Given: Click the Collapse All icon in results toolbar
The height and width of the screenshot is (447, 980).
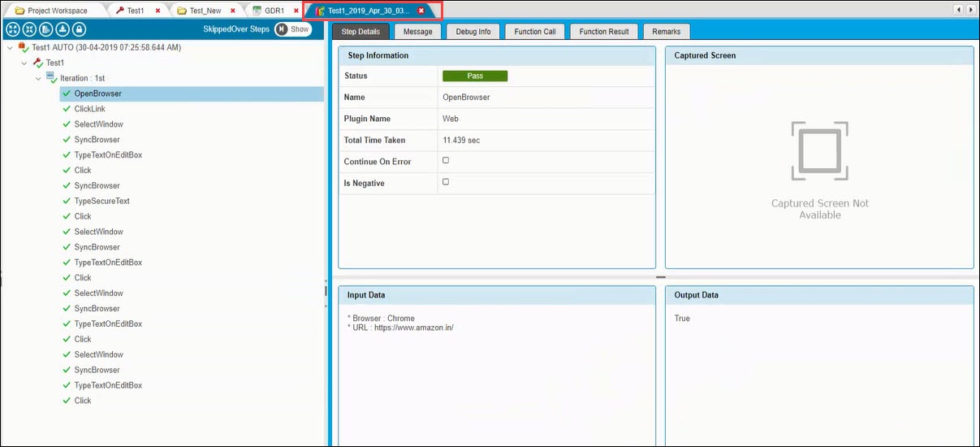Looking at the screenshot, I should [x=28, y=29].
